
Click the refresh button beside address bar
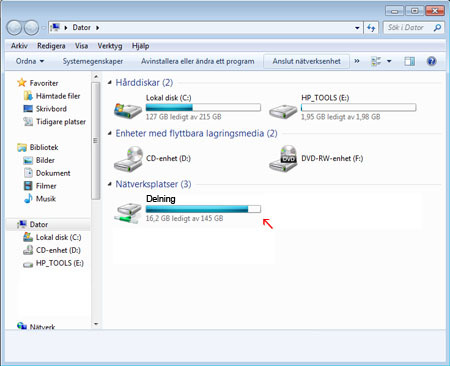pos(371,28)
